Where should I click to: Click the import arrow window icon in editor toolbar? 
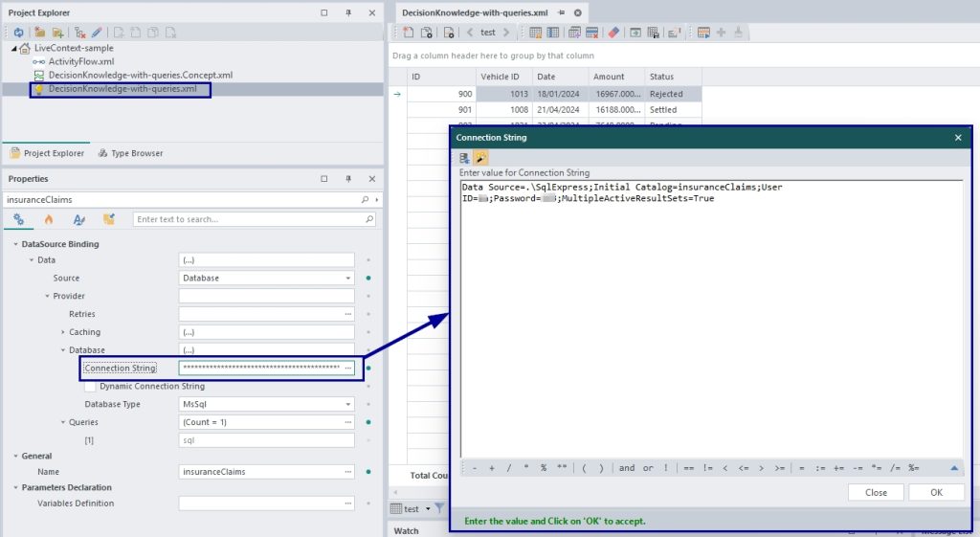(x=635, y=33)
